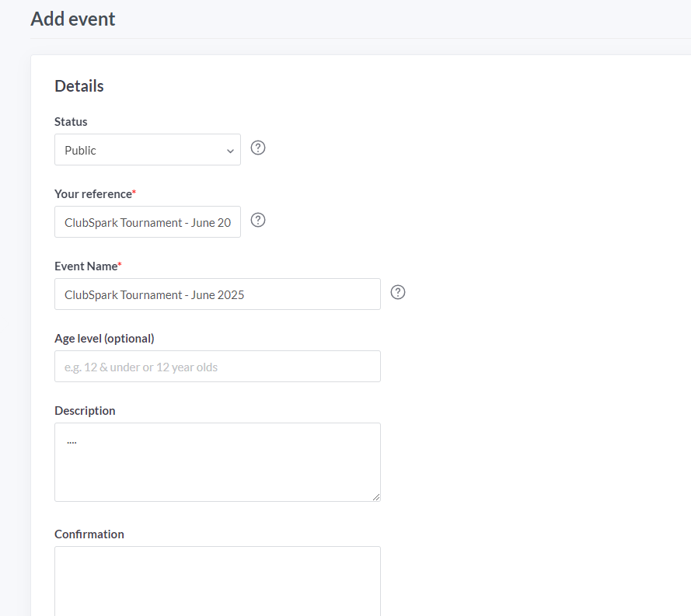Viewport: 691px width, 616px height.
Task: Click the Age level (optional) label
Action: coord(104,338)
